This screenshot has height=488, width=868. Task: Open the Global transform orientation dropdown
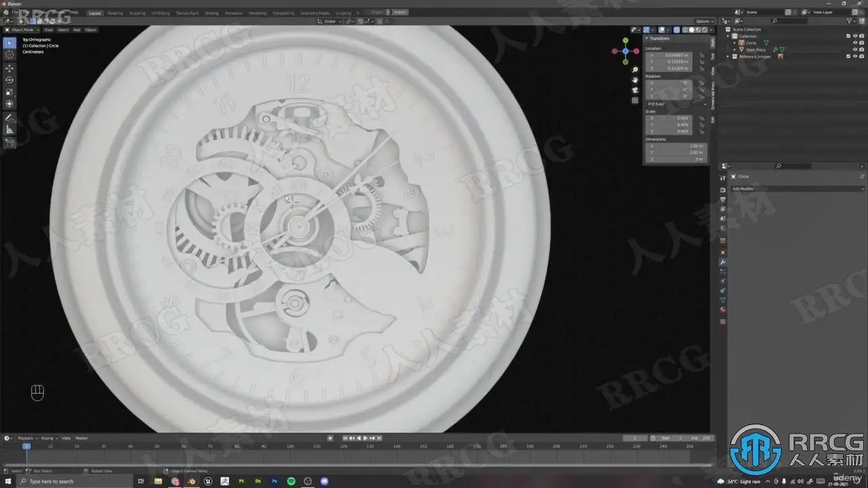(x=330, y=21)
